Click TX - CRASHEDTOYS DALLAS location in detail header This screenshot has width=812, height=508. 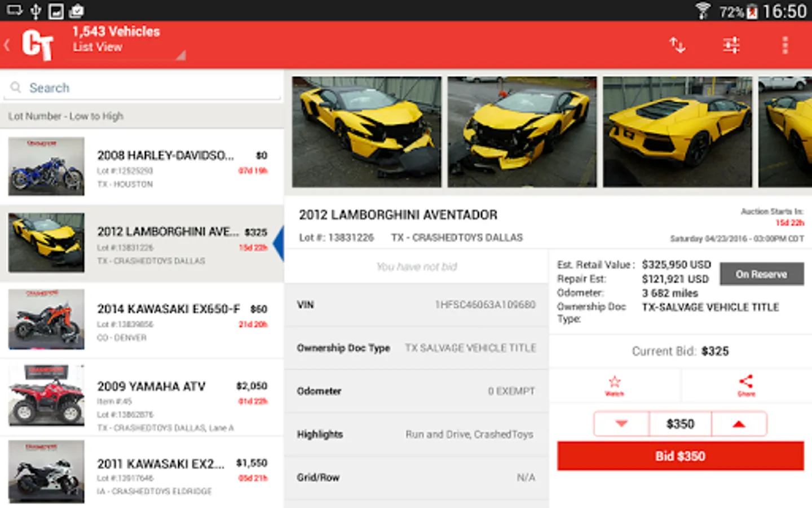click(x=457, y=238)
